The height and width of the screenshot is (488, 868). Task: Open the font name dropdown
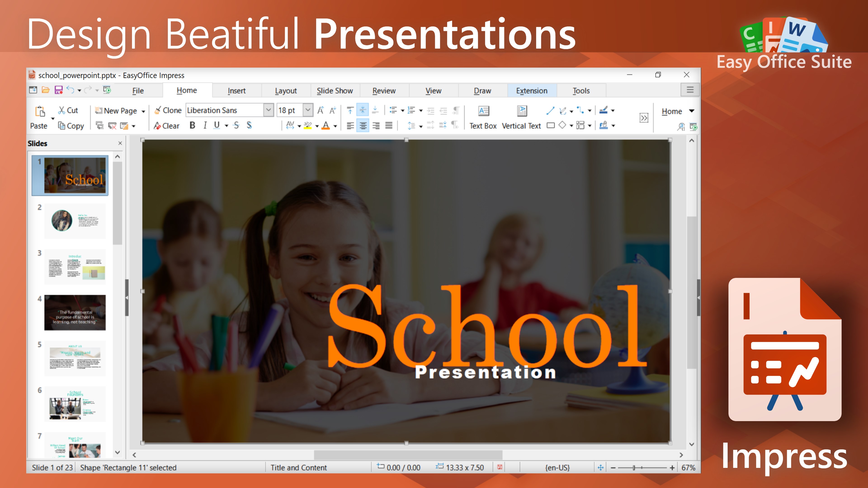coord(268,110)
